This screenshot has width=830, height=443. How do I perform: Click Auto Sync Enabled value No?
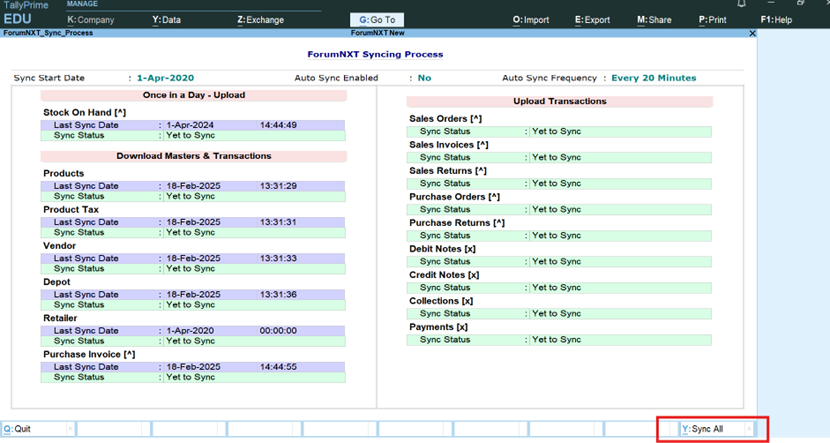click(424, 78)
